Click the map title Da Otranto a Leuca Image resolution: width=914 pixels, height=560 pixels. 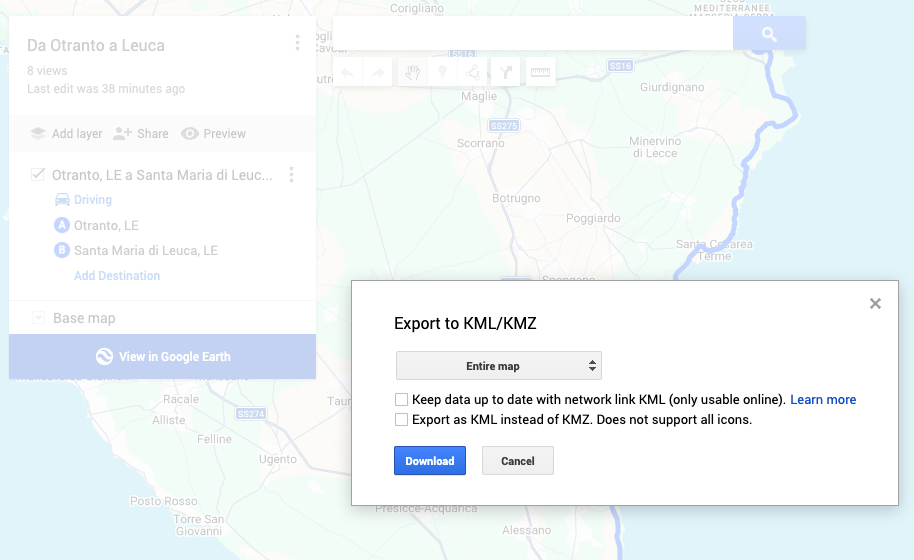tap(96, 45)
